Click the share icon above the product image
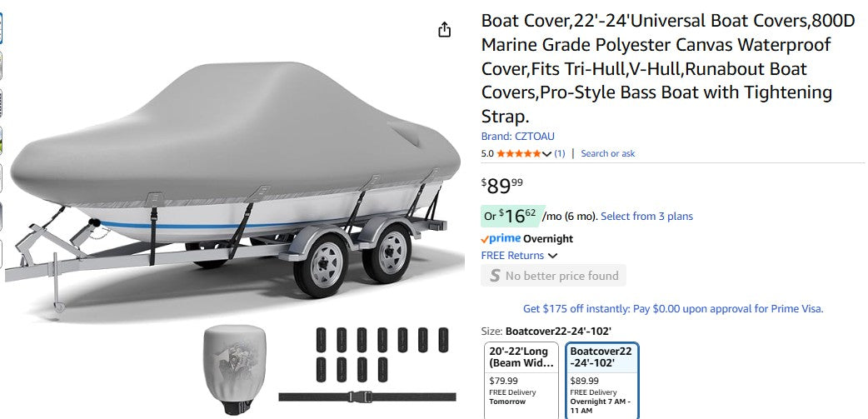Image resolution: width=868 pixels, height=419 pixels. pos(444,30)
